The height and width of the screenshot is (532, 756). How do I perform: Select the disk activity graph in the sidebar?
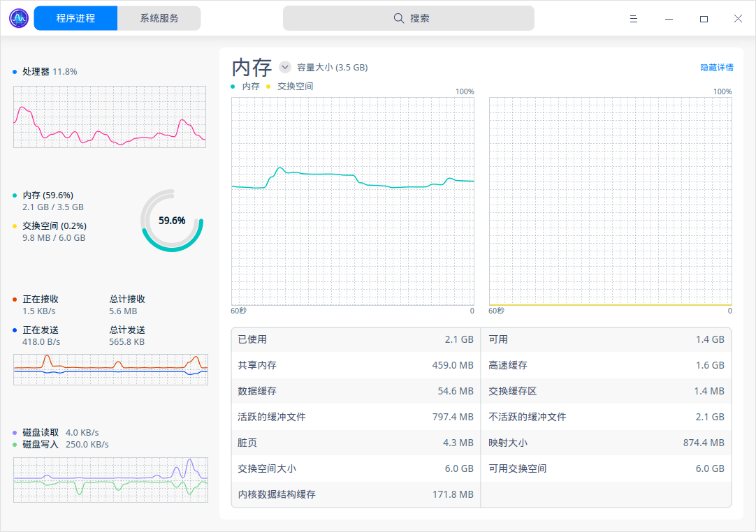[110, 480]
